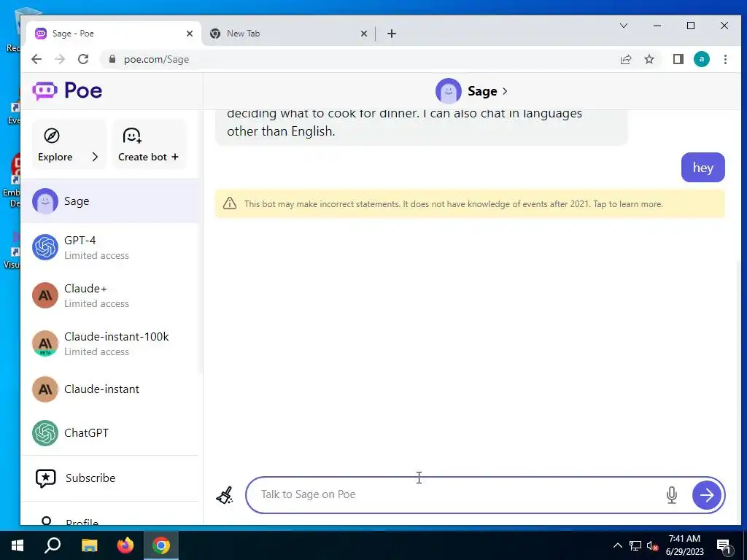
Task: Click the site lock icon in address bar
Action: pyautogui.click(x=112, y=59)
